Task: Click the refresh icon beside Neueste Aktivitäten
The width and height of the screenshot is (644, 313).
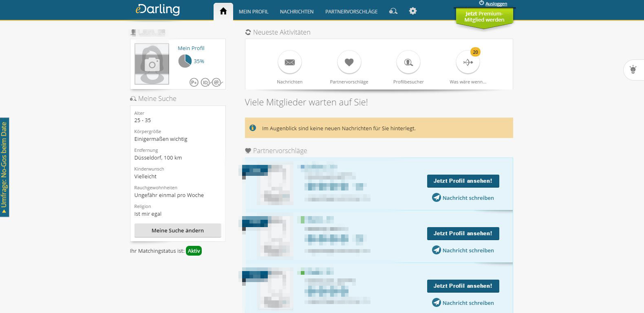Action: coord(248,32)
